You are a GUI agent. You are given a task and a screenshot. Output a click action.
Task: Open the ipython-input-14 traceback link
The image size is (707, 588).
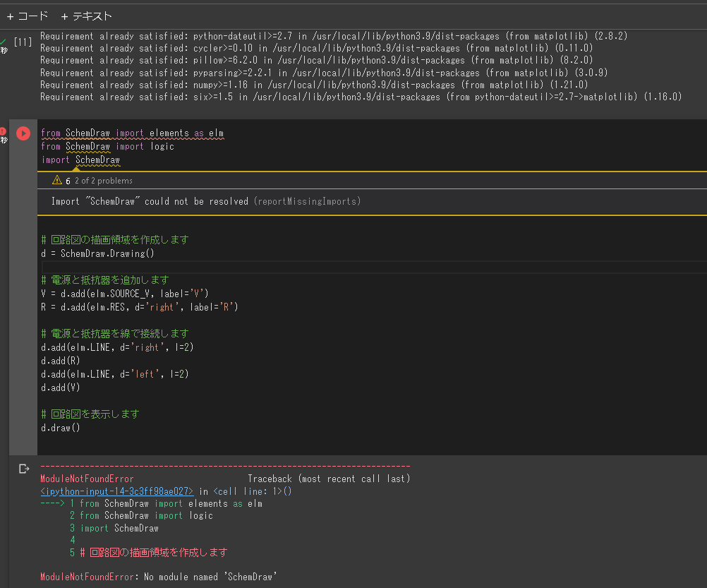pyautogui.click(x=117, y=491)
